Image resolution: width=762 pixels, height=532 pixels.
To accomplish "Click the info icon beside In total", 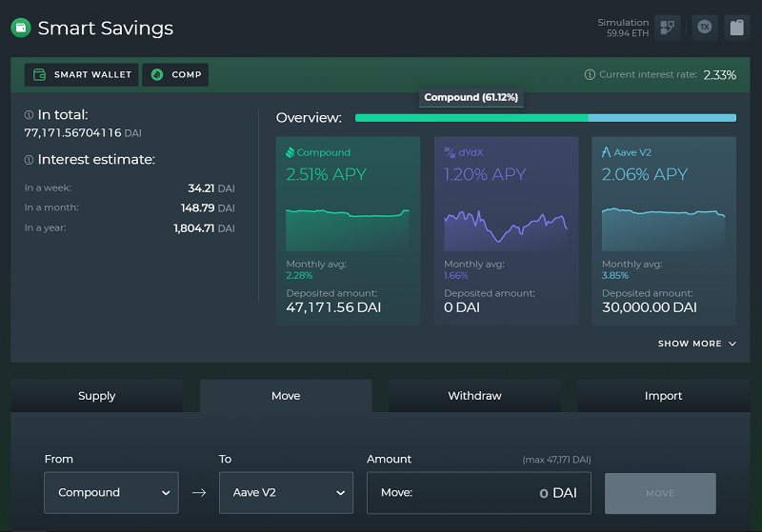I will pyautogui.click(x=29, y=115).
